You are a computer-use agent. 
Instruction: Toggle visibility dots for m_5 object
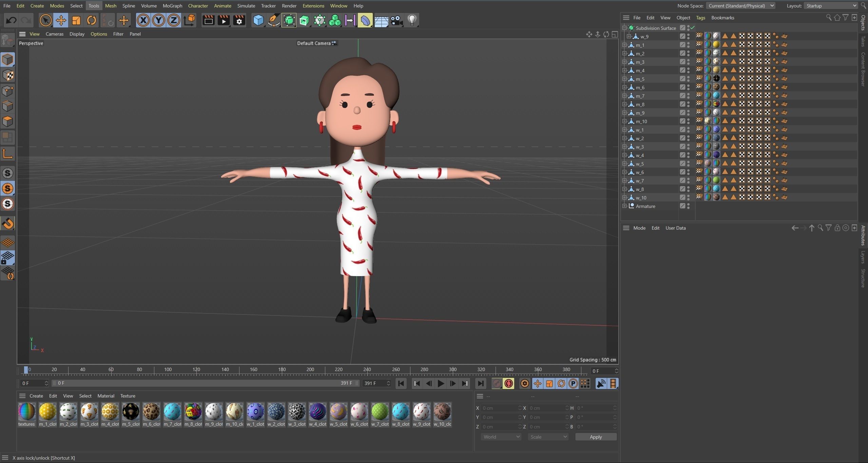pos(688,79)
